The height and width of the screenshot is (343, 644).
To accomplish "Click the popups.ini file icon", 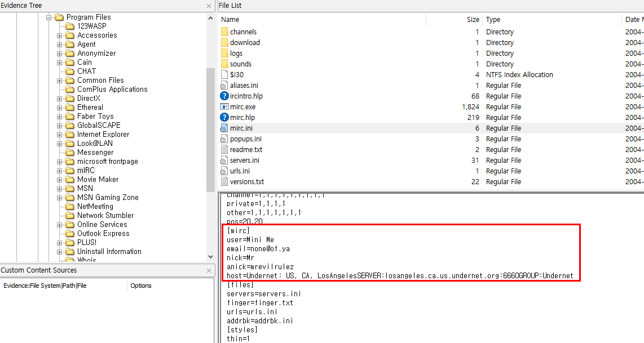I will 224,139.
